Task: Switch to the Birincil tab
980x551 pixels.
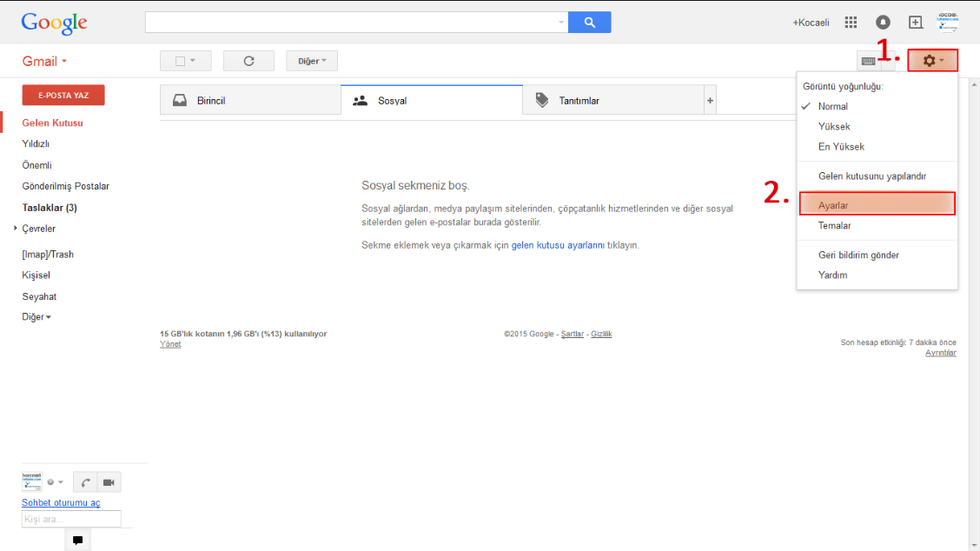Action: pyautogui.click(x=250, y=100)
